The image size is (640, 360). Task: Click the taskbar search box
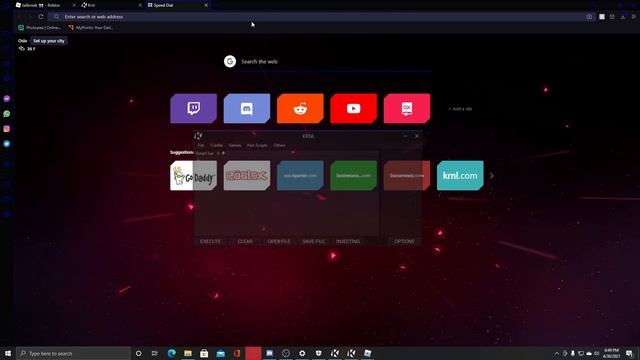pyautogui.click(x=73, y=353)
